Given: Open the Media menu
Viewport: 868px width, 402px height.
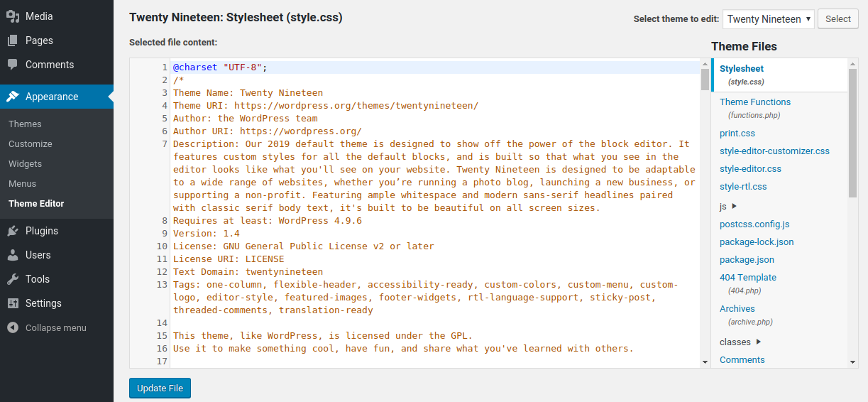Looking at the screenshot, I should pos(57,16).
